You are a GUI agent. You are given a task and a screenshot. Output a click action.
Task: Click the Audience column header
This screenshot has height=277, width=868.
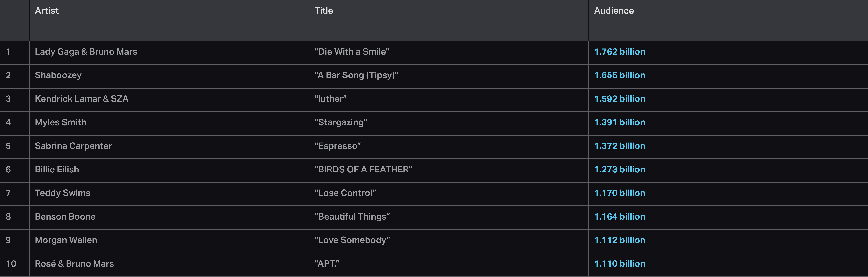(614, 11)
